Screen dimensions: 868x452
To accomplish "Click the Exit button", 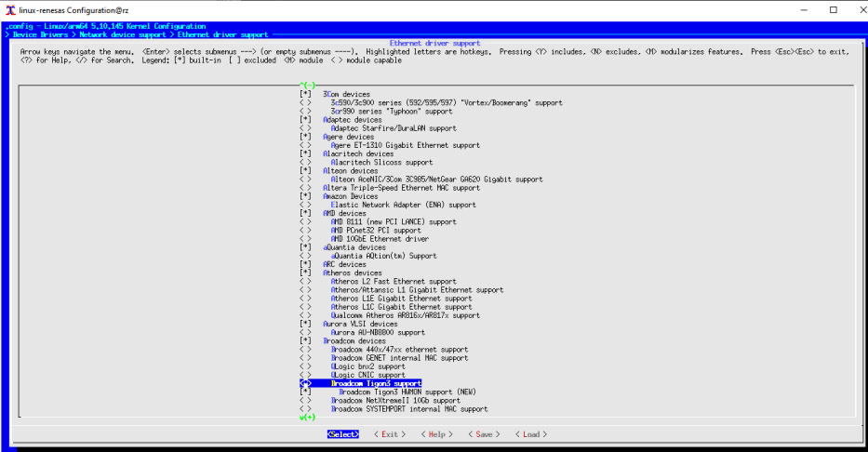I will point(390,434).
